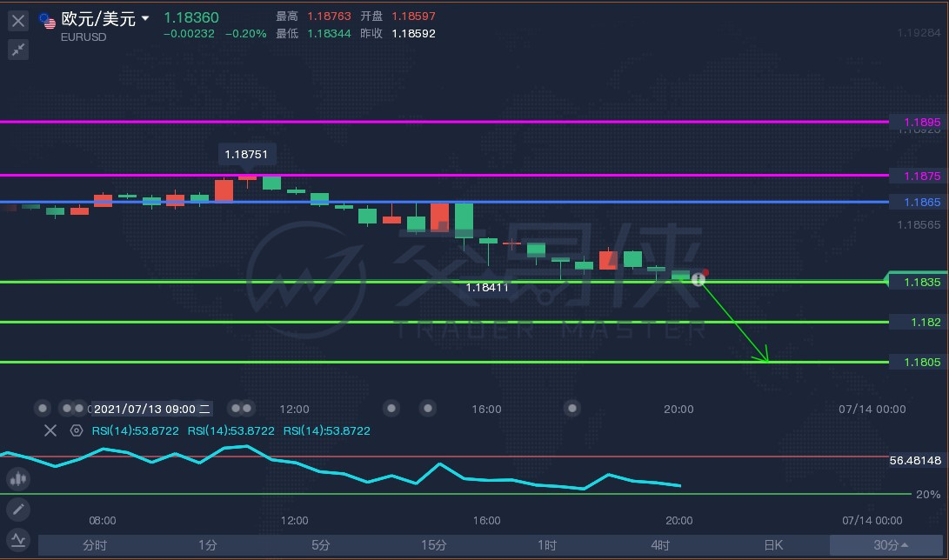
Task: Switch to the 1时 timeframe tab
Action: 547,545
